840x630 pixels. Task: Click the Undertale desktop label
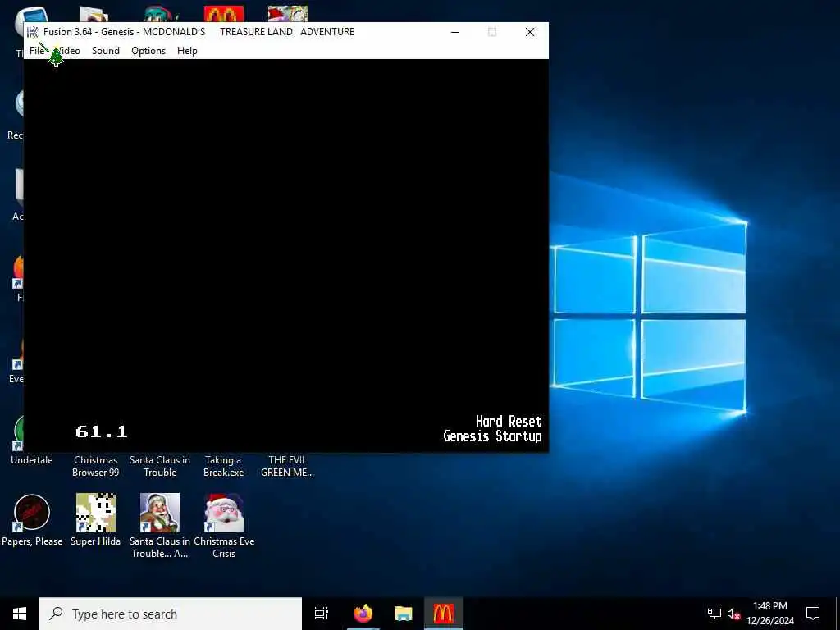[x=32, y=460]
